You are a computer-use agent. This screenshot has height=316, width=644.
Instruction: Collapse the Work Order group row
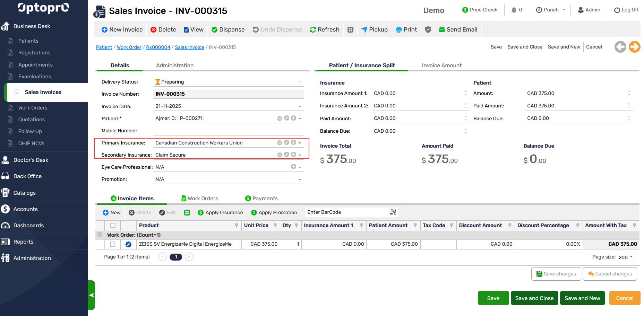(100, 235)
